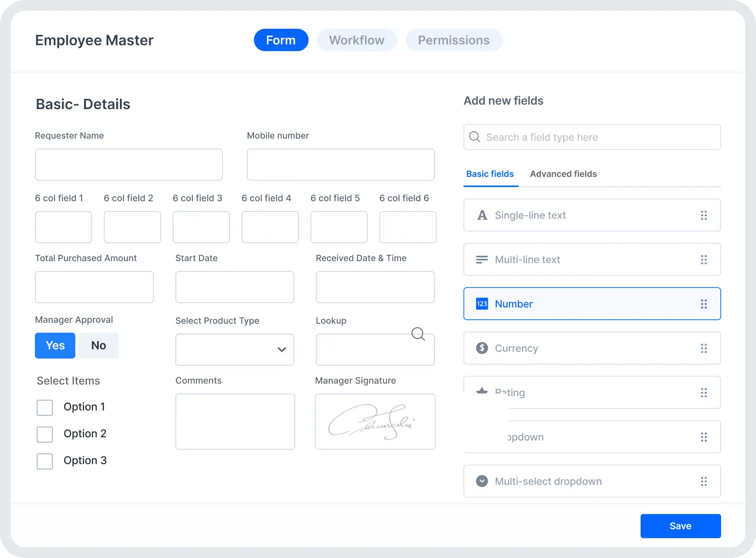Select the Rating star icon

[x=482, y=392]
